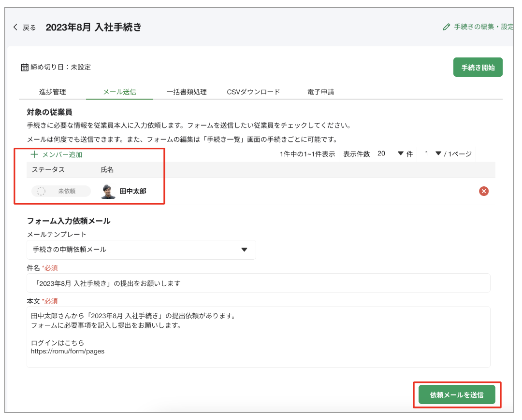Click the 手続き開始 button
Image resolution: width=522 pixels, height=420 pixels.
[478, 68]
